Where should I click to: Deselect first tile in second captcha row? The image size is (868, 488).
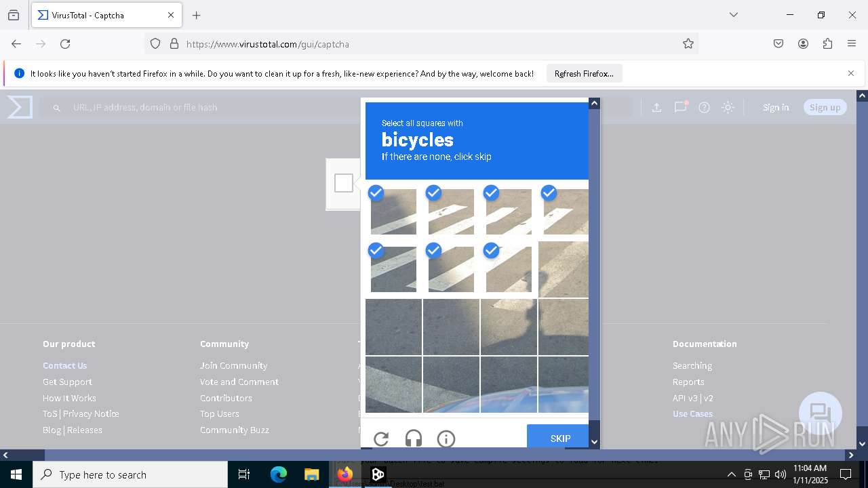tap(393, 269)
